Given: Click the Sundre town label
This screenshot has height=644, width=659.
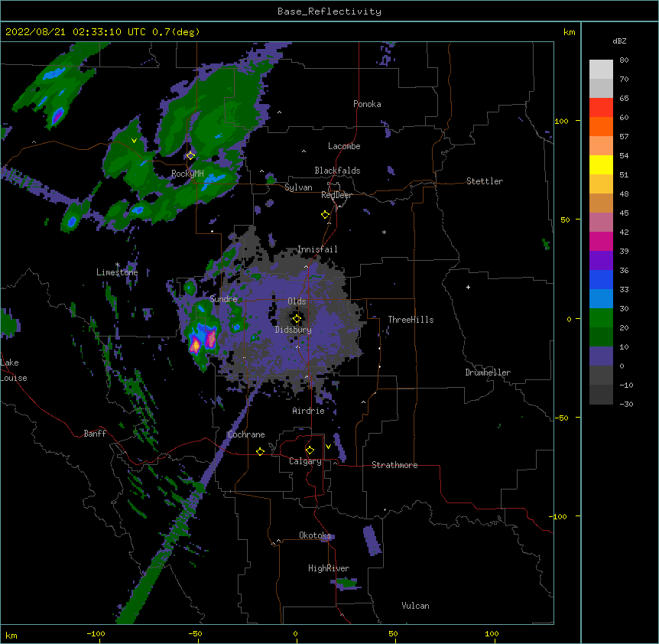Looking at the screenshot, I should [223, 299].
